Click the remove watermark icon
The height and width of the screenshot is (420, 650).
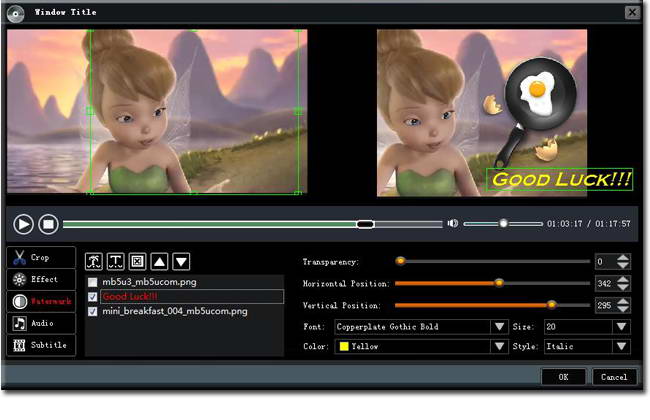(x=138, y=262)
